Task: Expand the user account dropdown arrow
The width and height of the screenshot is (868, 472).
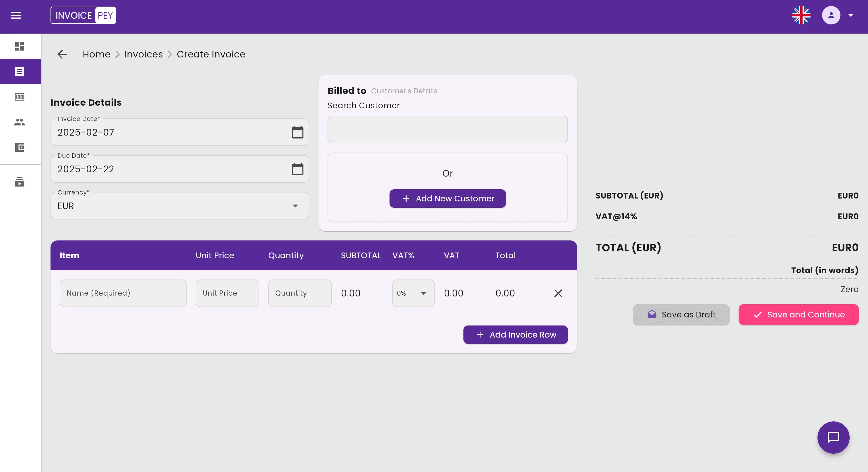Action: (850, 15)
